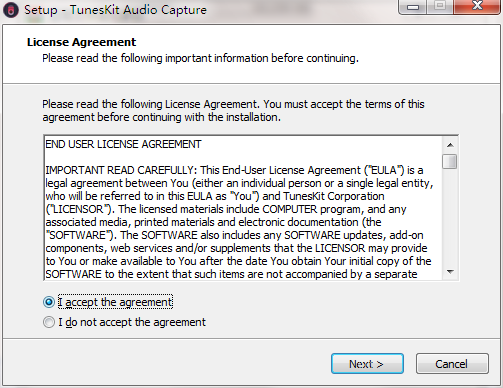Click the disabled maximize window button
This screenshot has width=503, height=388.
(x=440, y=7)
